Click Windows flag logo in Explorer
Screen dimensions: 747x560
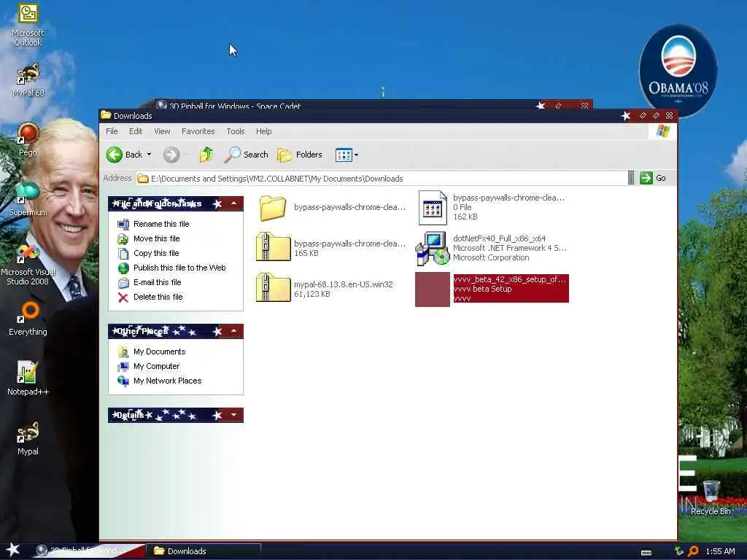point(662,131)
